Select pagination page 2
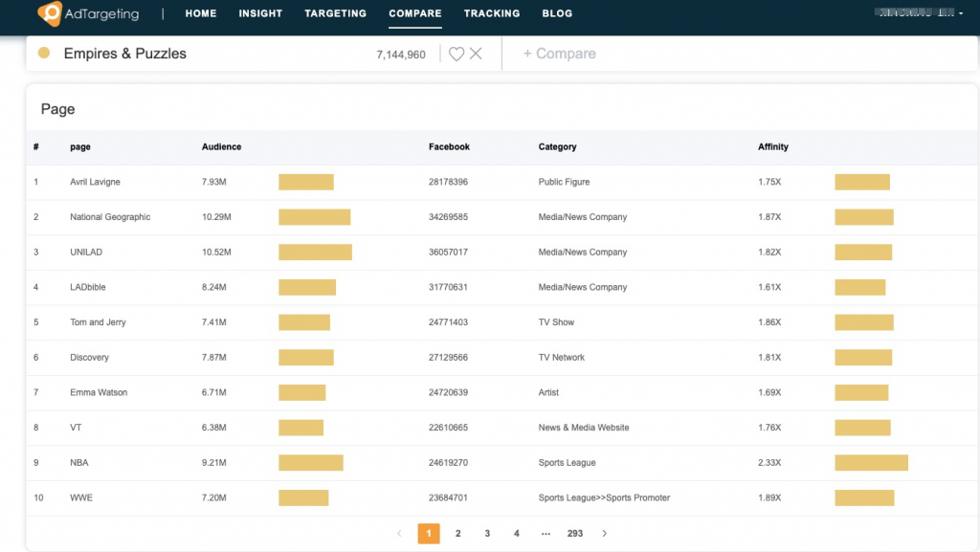 click(x=458, y=533)
